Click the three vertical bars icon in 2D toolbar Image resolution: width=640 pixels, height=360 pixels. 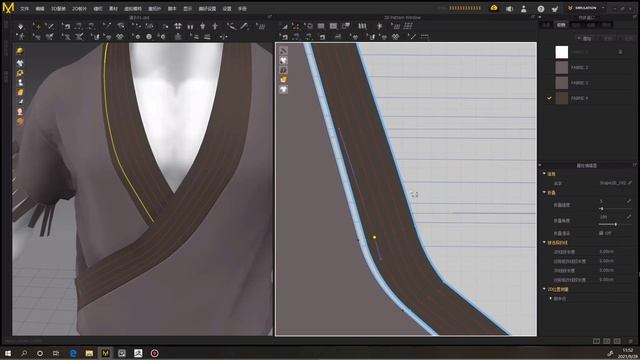[362, 26]
